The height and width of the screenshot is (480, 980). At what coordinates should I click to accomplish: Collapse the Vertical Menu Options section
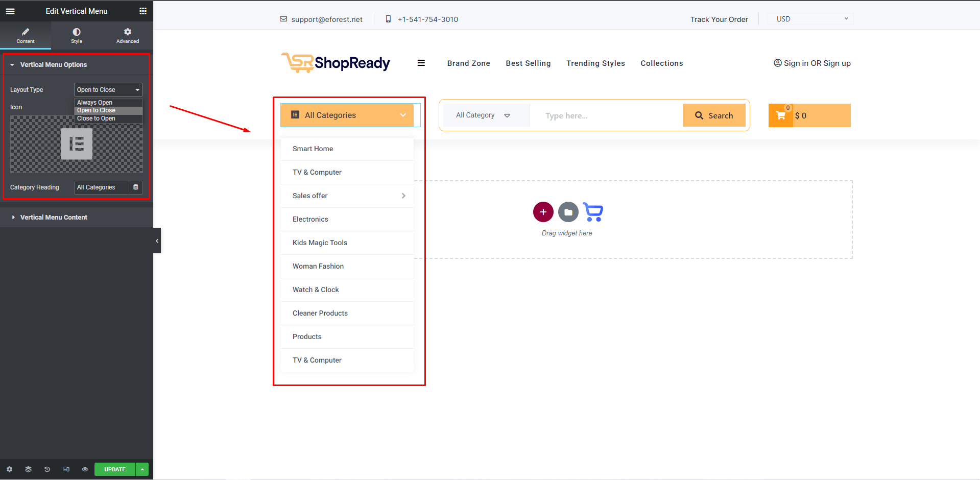point(53,65)
